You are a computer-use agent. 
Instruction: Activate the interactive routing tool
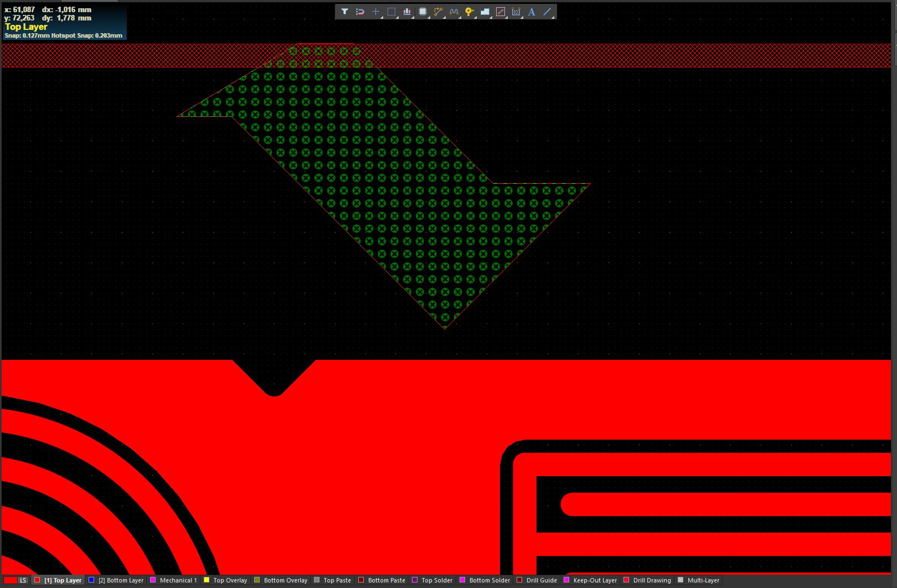[438, 12]
